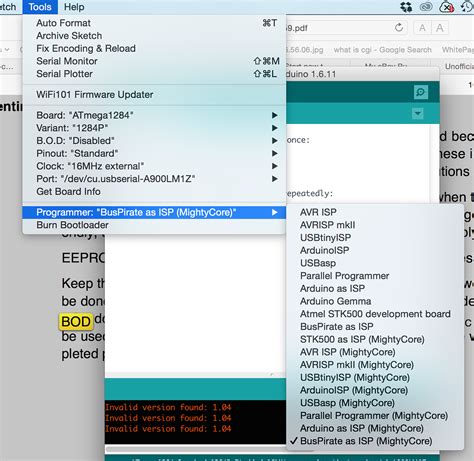Select Arduino as ISP (MightyCore)
Image resolution: width=474 pixels, height=461 pixels.
(375, 428)
